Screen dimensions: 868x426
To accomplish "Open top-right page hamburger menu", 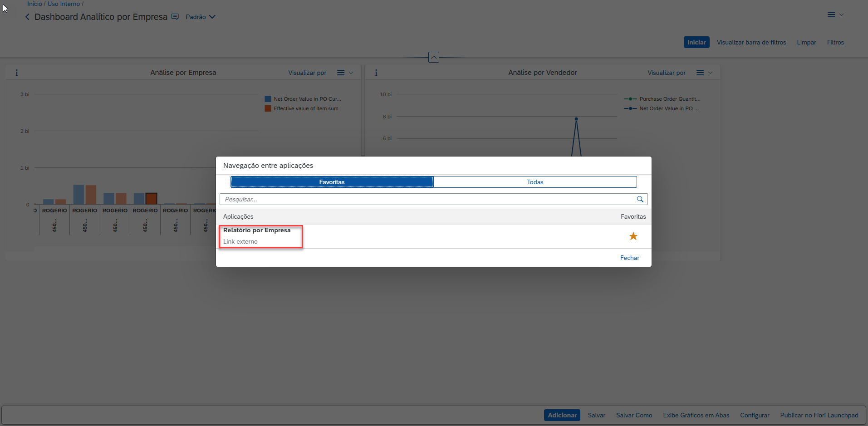I will pyautogui.click(x=831, y=15).
